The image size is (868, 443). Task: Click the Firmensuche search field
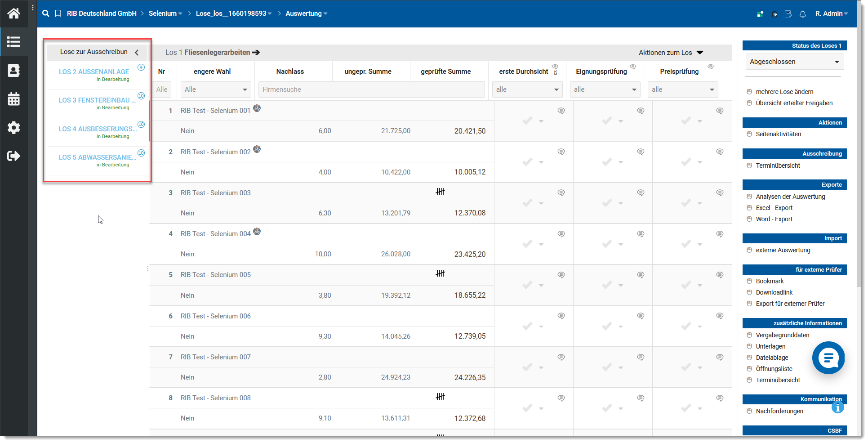pos(372,89)
